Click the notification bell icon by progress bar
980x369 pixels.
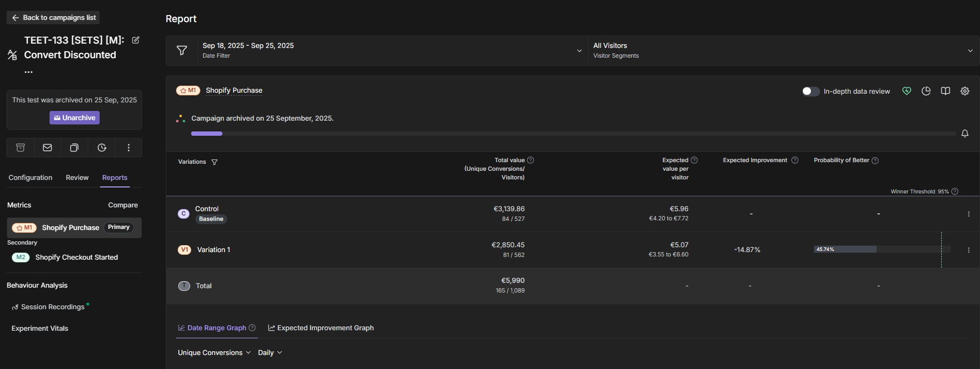click(965, 134)
